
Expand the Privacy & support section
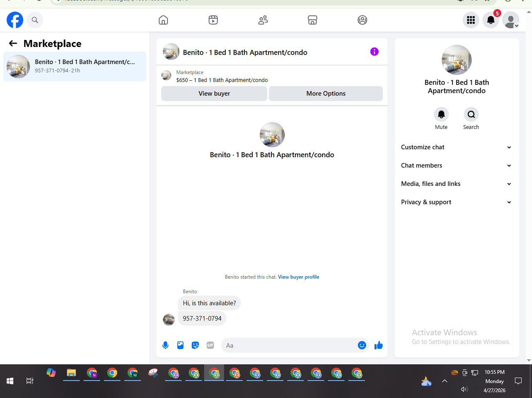coord(457,202)
